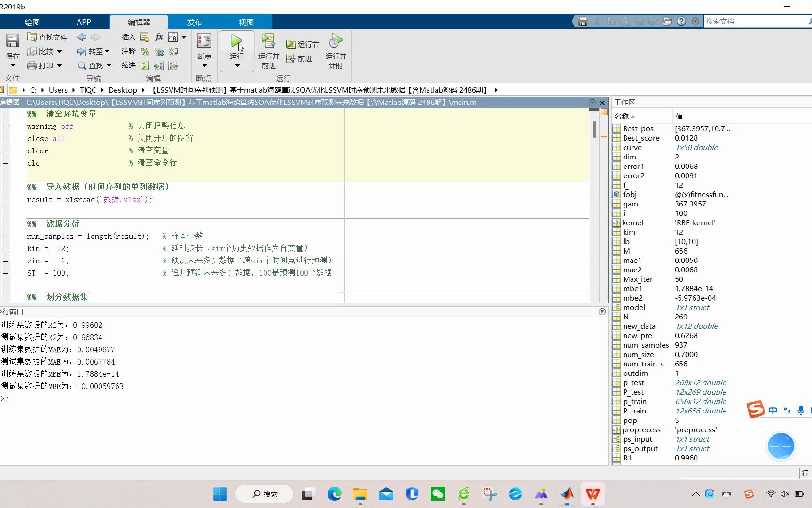Click the Breakpoints (断点) icon
The image size is (812, 508).
pos(204,41)
